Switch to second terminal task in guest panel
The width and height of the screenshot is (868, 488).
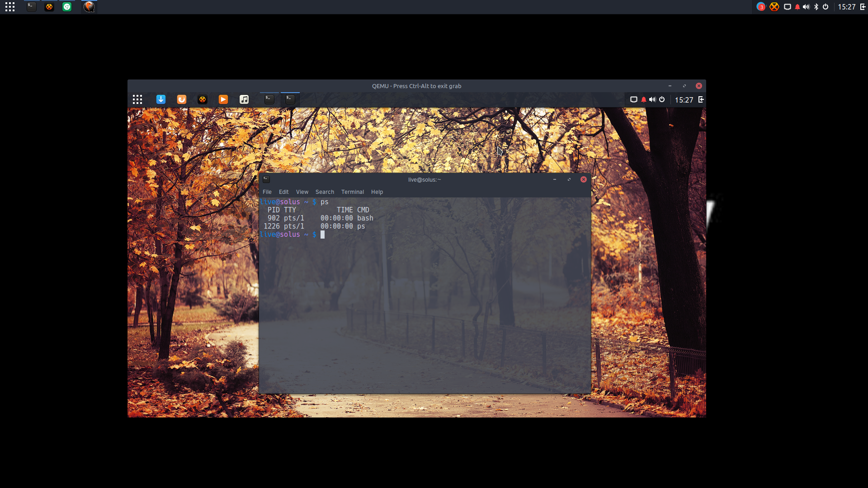[290, 99]
